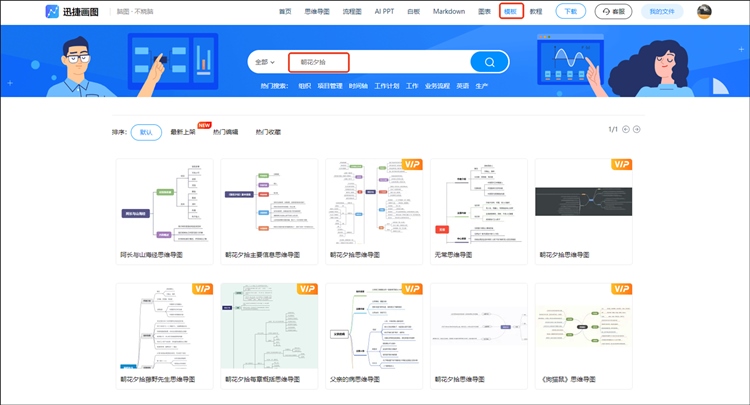
Task: Open the user avatar menu
Action: [x=704, y=11]
